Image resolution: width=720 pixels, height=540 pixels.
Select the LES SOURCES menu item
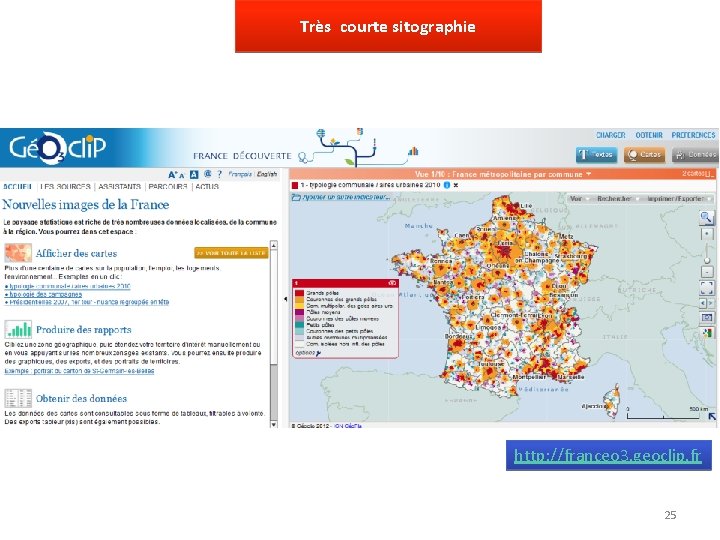point(65,186)
